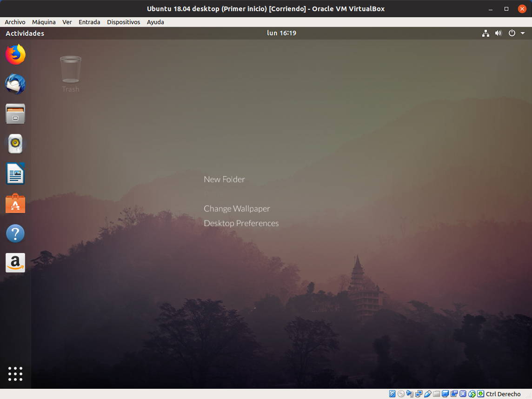Open the Files manager dock icon

[x=15, y=114]
